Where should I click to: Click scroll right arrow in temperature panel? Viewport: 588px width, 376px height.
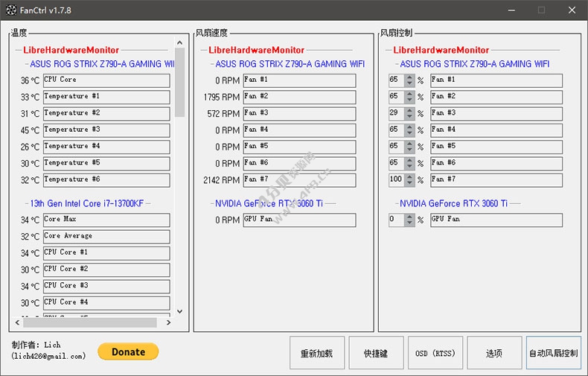pos(168,322)
